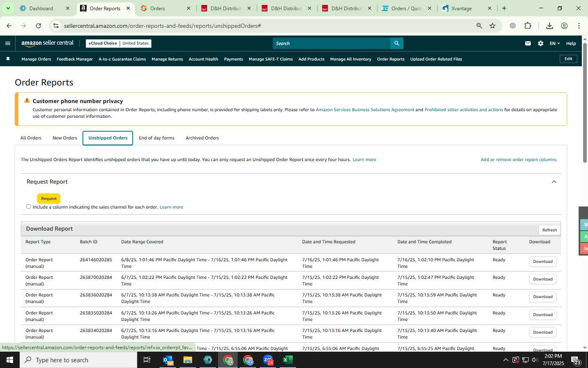Download the report with batch 263836020284

pyautogui.click(x=543, y=297)
